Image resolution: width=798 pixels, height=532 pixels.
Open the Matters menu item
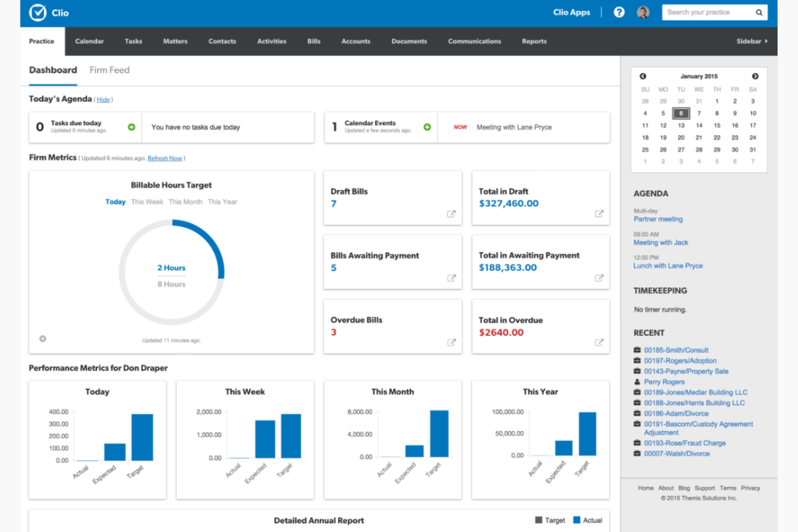(175, 41)
